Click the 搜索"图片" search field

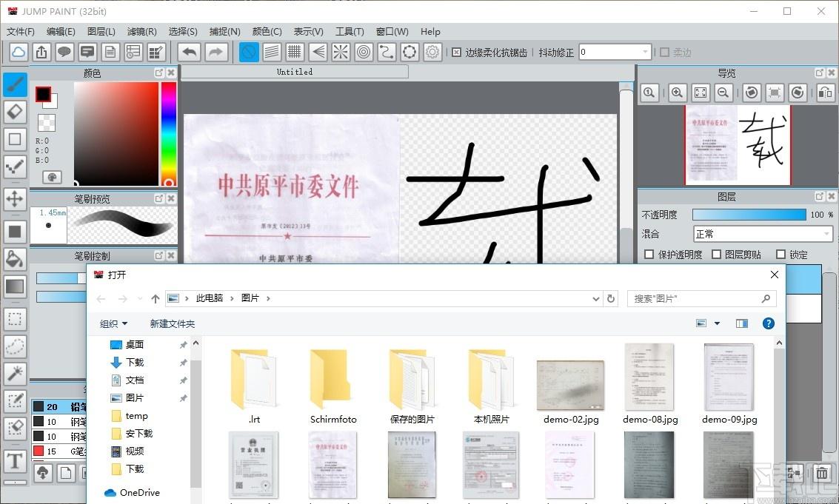(x=703, y=298)
